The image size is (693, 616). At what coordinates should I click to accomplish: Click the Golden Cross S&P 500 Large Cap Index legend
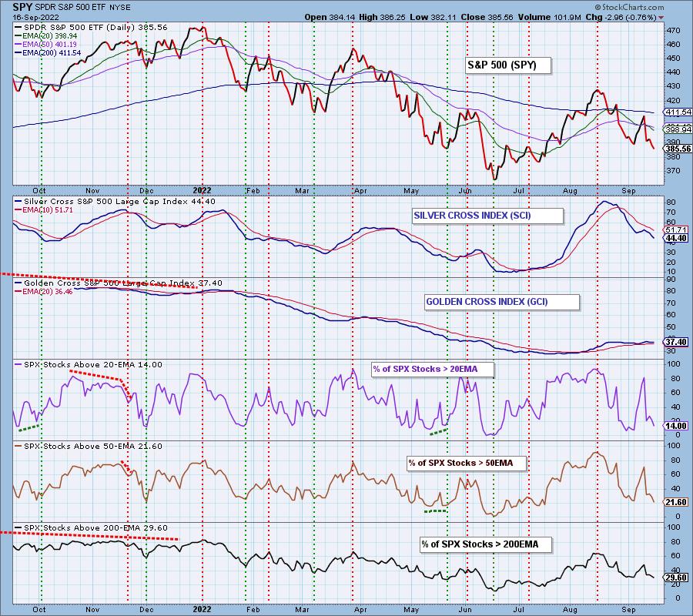point(119,283)
